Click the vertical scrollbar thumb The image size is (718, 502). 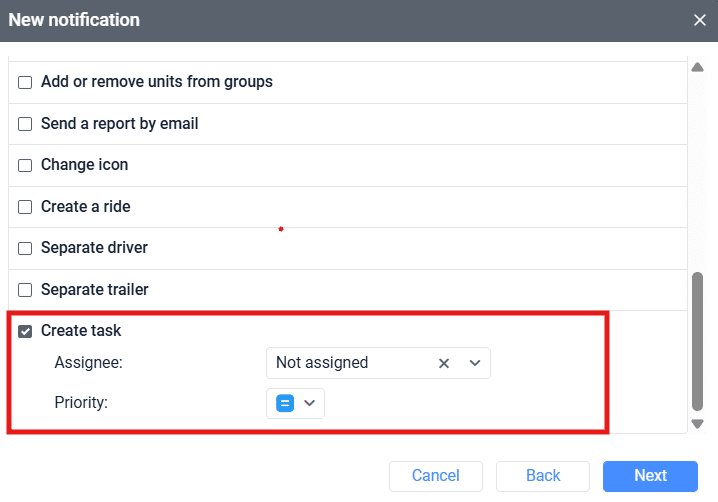pyautogui.click(x=698, y=340)
